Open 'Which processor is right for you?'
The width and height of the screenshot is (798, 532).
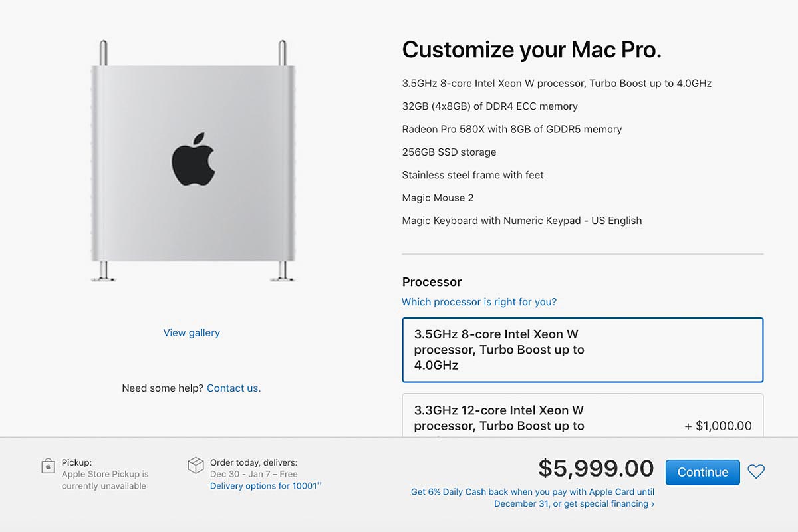click(x=479, y=302)
